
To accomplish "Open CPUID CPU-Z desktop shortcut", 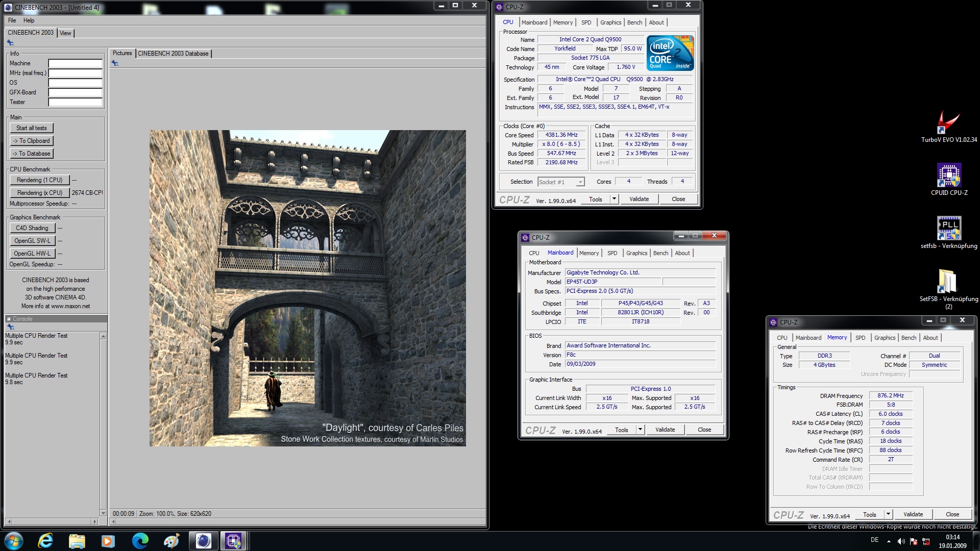I will 949,180.
